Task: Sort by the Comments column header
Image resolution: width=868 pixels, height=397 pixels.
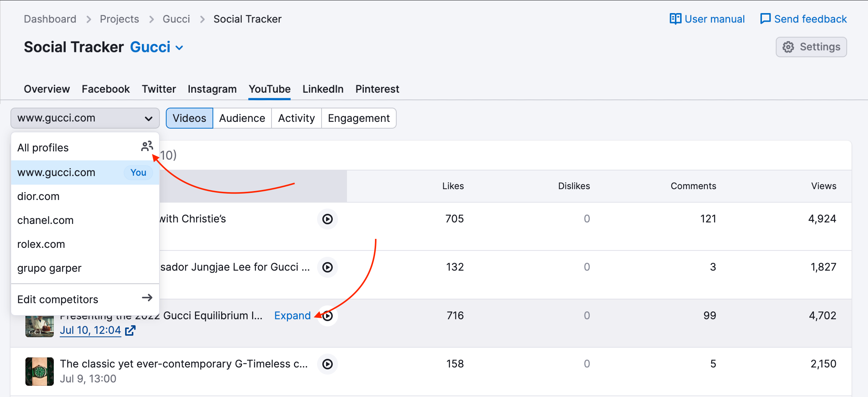Action: pos(694,186)
